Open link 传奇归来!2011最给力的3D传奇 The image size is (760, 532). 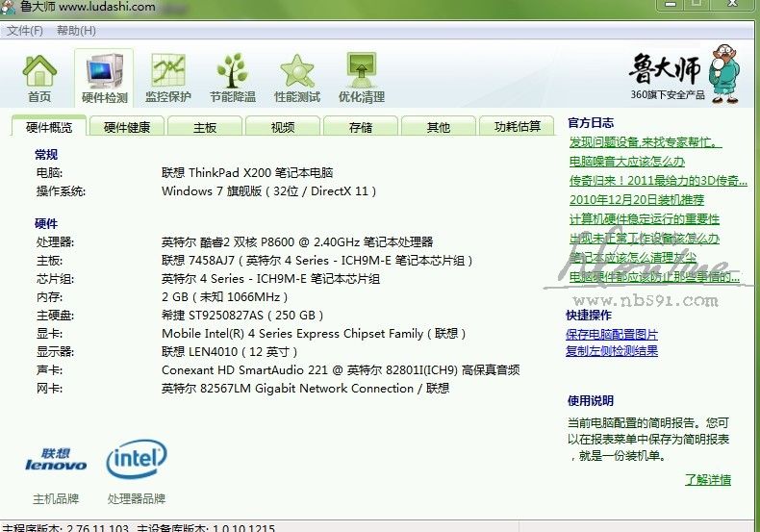pyautogui.click(x=658, y=181)
